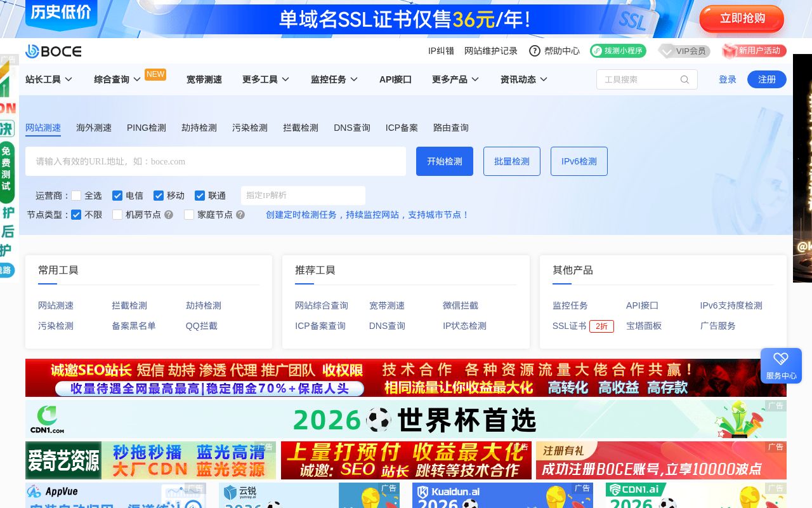Uncheck the 移动 carrier checkbox
The image size is (812, 508).
click(x=159, y=196)
